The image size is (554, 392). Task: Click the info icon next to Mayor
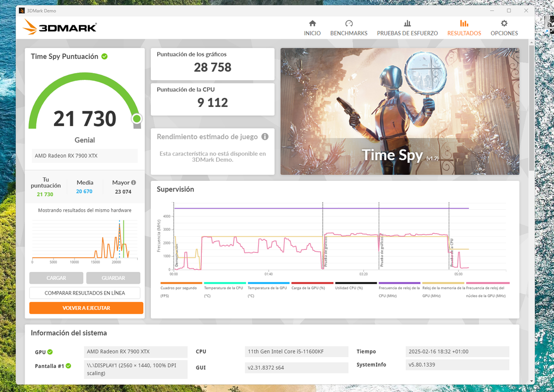[134, 182]
